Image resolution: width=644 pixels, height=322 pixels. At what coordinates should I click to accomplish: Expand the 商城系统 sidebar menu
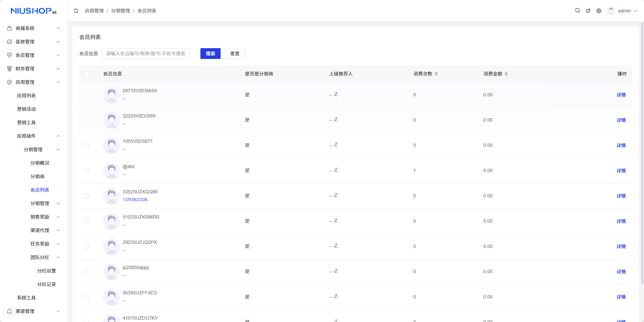pos(34,28)
